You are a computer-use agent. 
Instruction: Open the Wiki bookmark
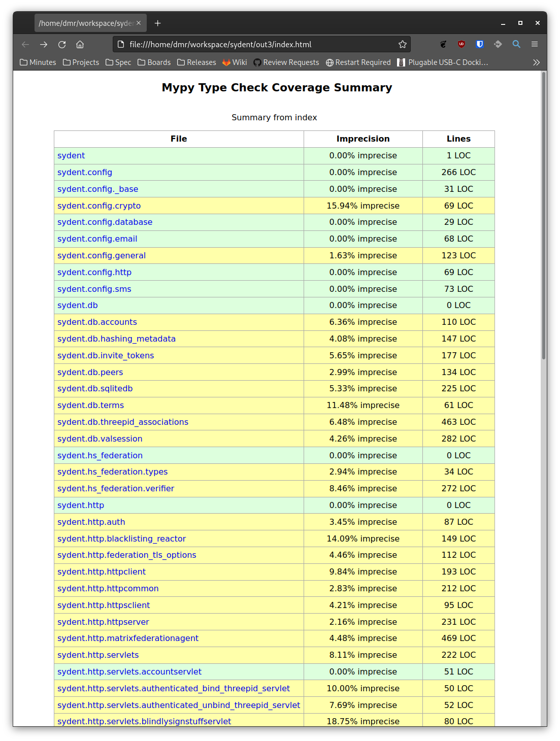(239, 62)
